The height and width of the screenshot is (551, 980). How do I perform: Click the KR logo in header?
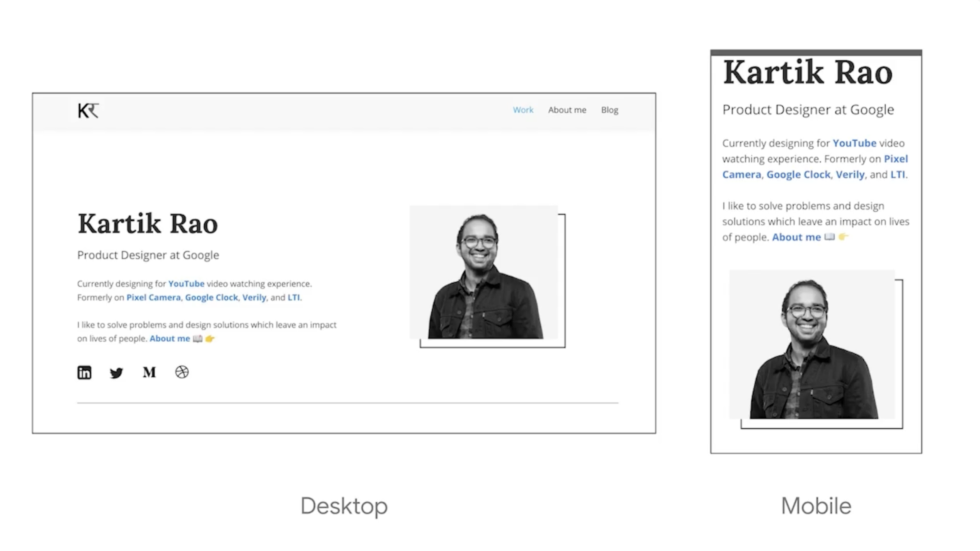coord(88,111)
